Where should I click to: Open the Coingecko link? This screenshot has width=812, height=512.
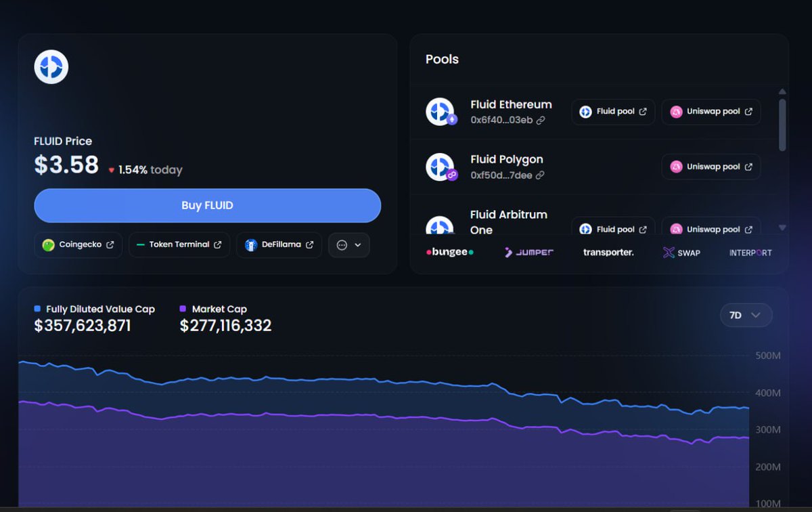pyautogui.click(x=78, y=244)
